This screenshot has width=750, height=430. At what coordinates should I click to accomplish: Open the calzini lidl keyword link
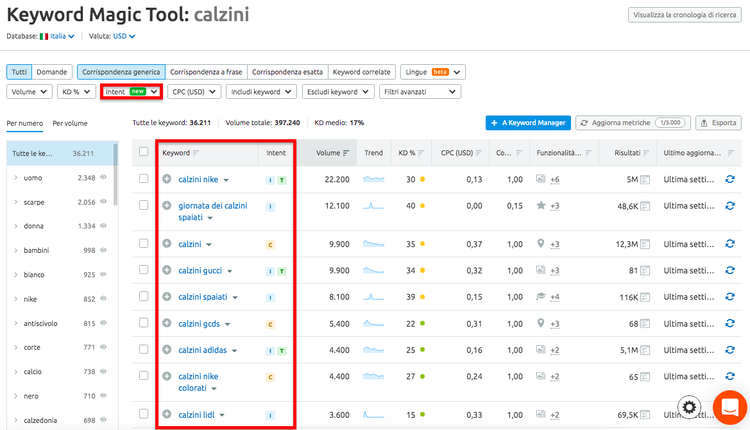point(196,415)
